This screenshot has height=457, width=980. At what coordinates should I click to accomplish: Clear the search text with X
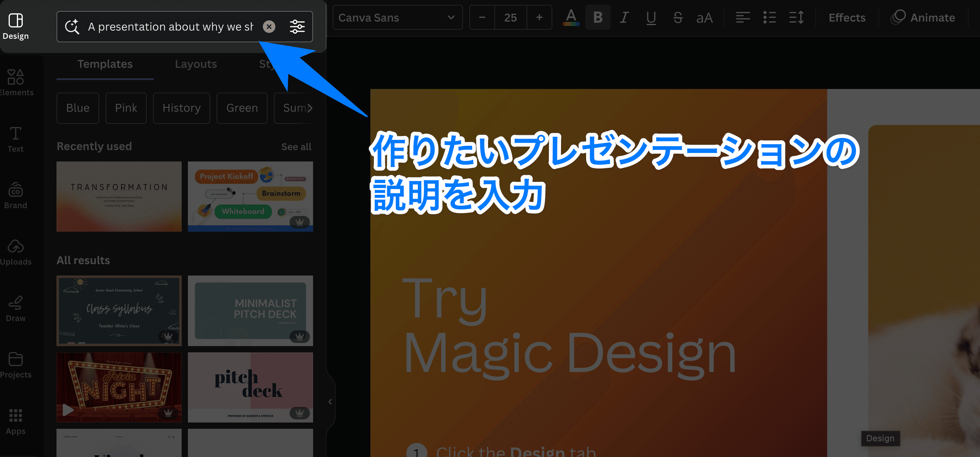pyautogui.click(x=269, y=27)
